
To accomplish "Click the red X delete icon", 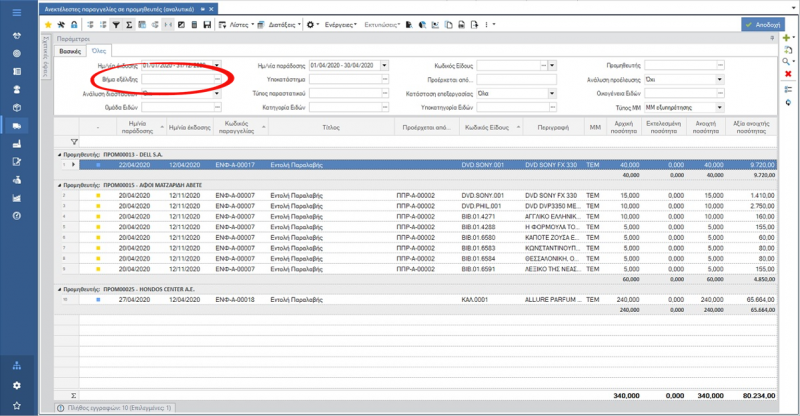I will 788,74.
